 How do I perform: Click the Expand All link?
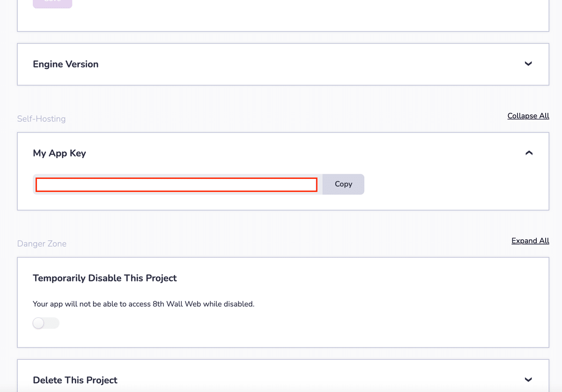tap(530, 241)
